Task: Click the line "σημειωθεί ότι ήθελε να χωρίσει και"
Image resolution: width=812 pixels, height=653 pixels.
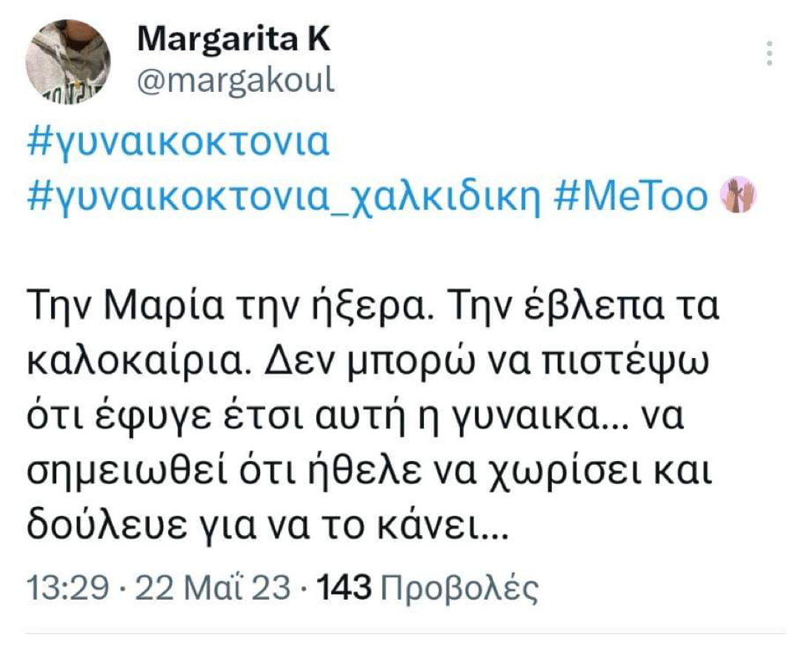Action: point(368,472)
